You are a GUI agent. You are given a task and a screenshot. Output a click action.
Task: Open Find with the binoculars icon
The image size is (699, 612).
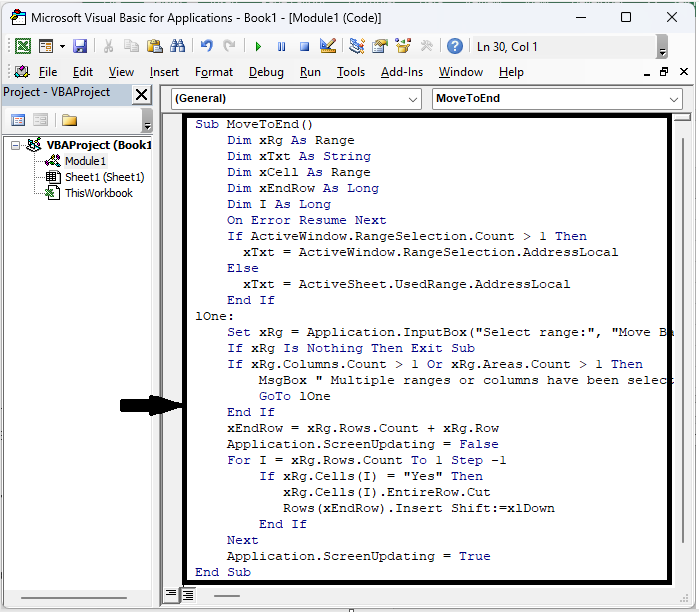click(x=177, y=46)
